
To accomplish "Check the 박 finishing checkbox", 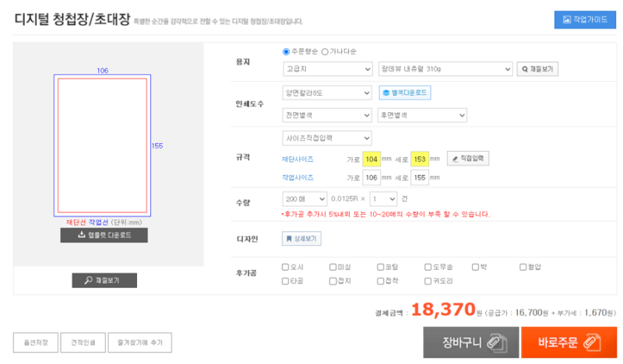I will point(475,267).
